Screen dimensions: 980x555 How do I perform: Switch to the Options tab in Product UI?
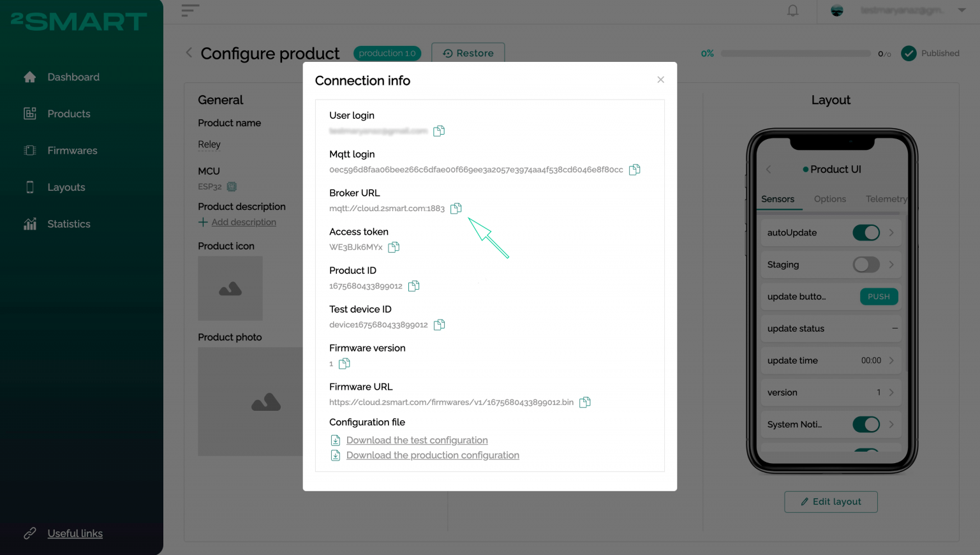(829, 198)
